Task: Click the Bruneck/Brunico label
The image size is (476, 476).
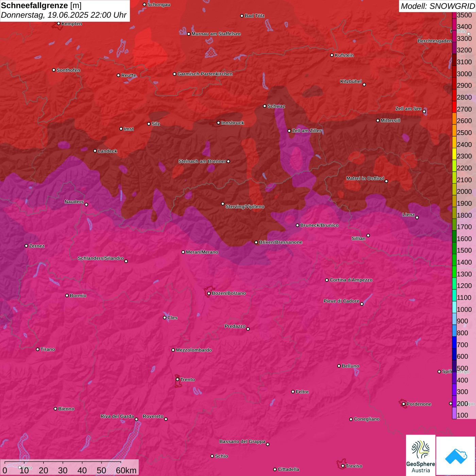Action: (319, 225)
